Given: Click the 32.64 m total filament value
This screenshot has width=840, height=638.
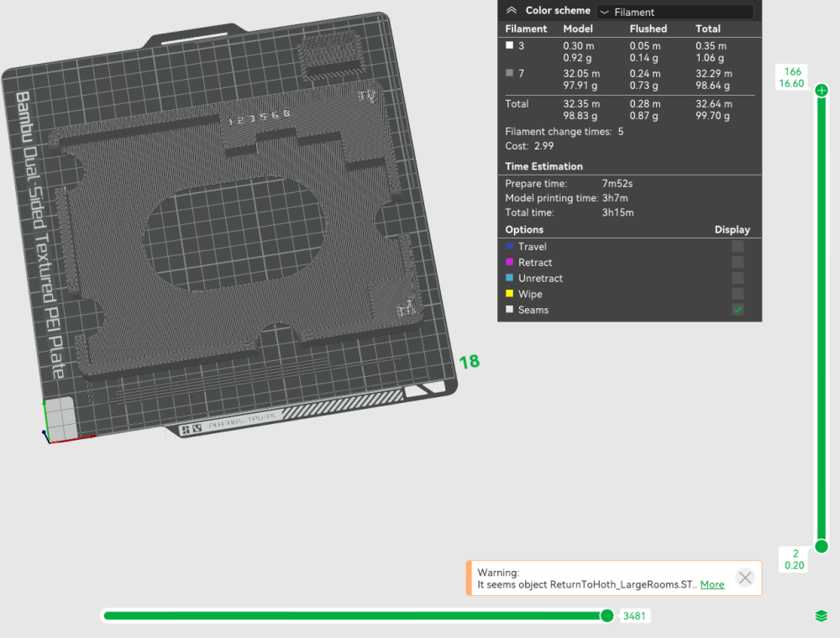Looking at the screenshot, I should tap(713, 104).
